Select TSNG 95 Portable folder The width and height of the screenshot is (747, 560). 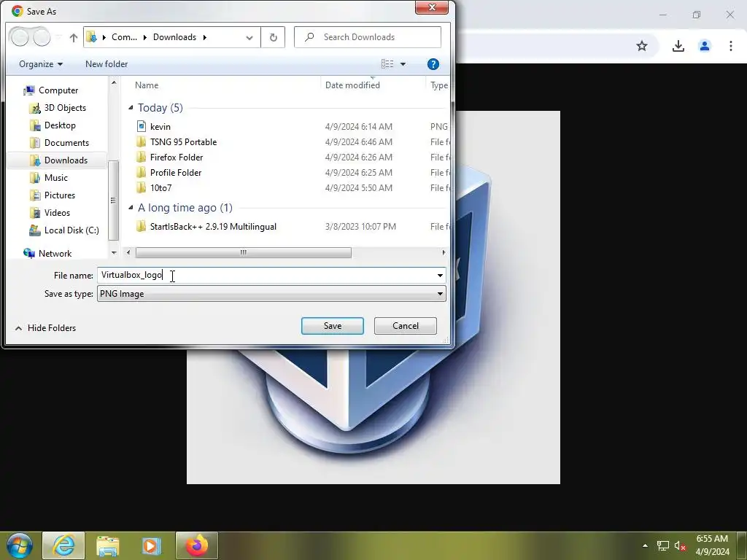[183, 142]
